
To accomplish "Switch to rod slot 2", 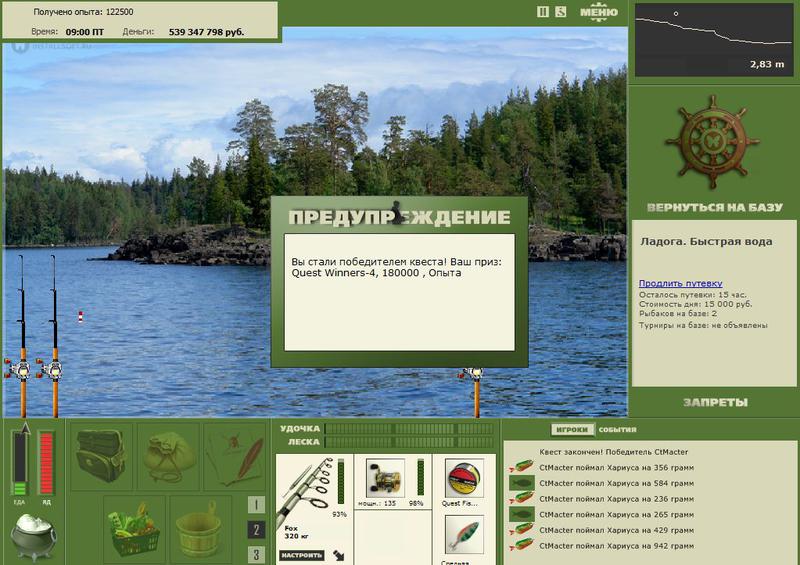I will (x=257, y=530).
